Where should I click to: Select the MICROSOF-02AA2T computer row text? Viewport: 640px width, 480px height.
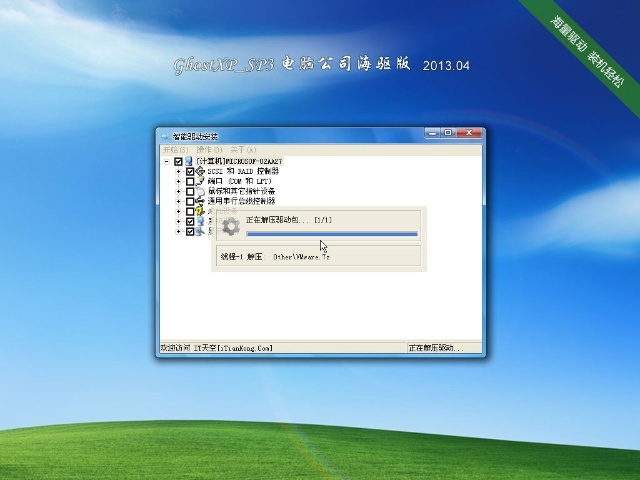coord(239,161)
